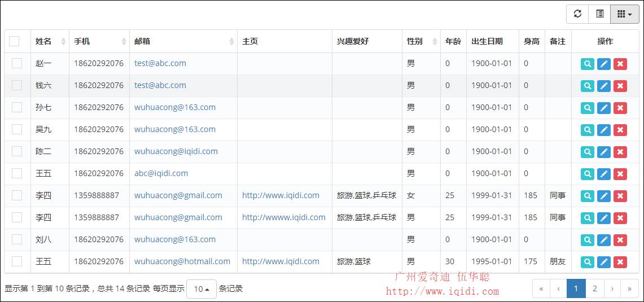
Task: Click the 1995-01-01 birth date cell
Action: 492,261
